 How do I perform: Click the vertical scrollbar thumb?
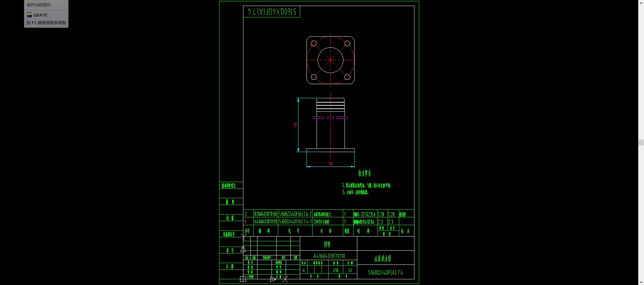pyautogui.click(x=641, y=142)
